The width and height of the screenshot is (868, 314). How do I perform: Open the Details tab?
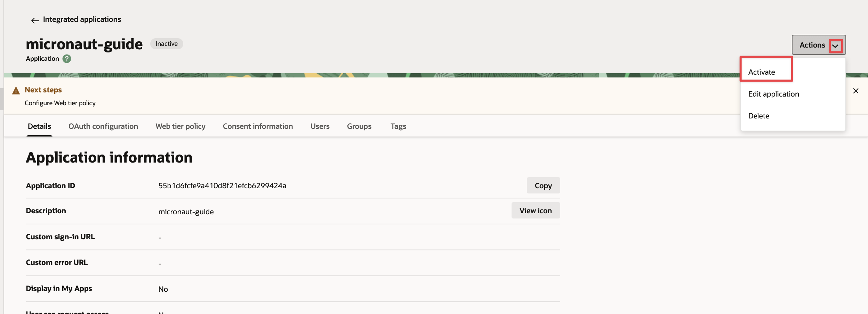(39, 126)
